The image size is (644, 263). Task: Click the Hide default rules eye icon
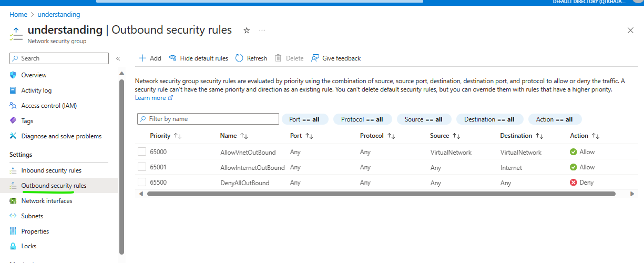[172, 58]
